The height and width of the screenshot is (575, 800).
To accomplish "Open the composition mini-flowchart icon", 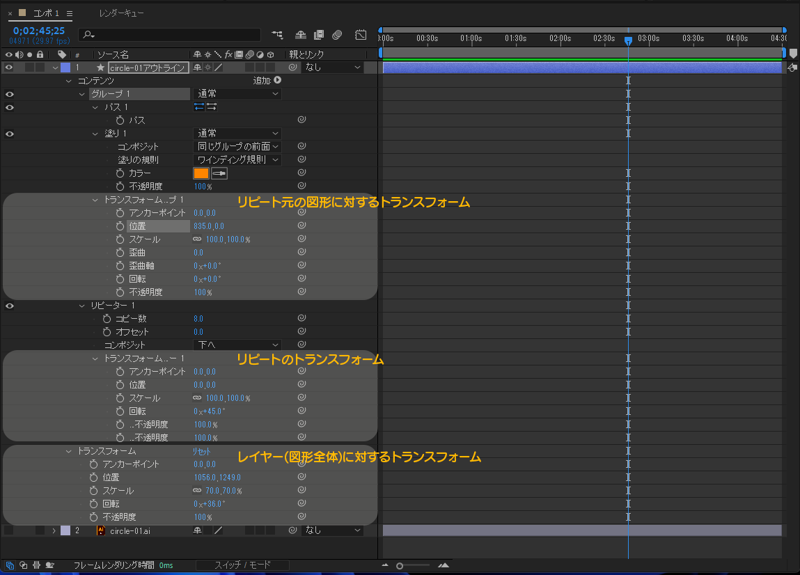I will [x=278, y=35].
